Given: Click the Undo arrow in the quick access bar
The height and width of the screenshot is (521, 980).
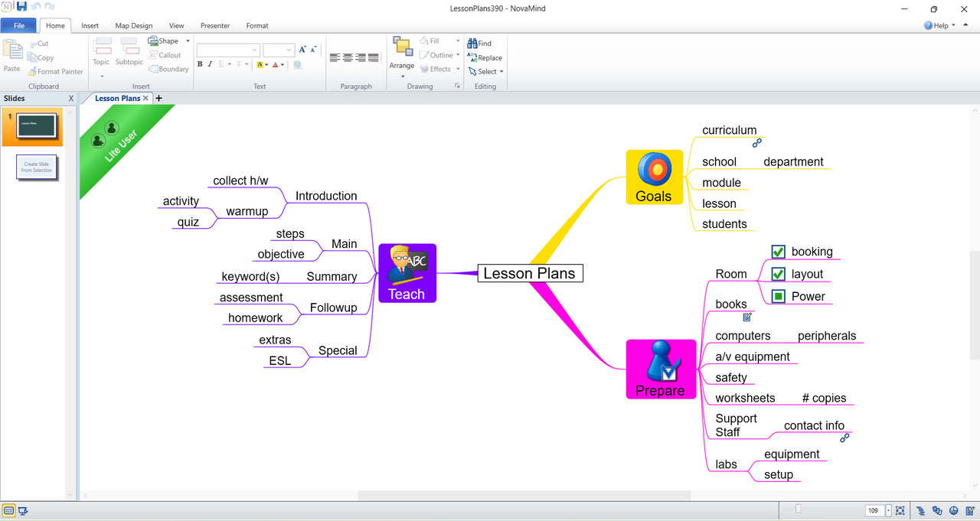Looking at the screenshot, I should point(36,7).
